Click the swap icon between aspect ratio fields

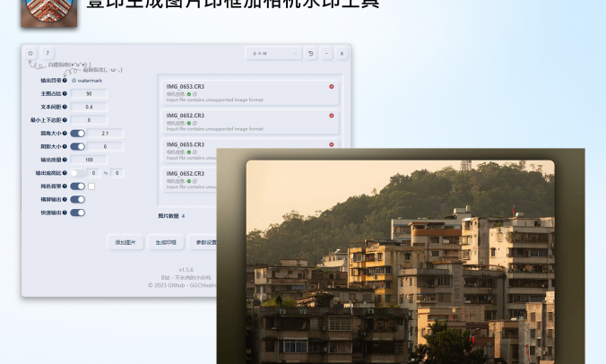[x=106, y=173]
